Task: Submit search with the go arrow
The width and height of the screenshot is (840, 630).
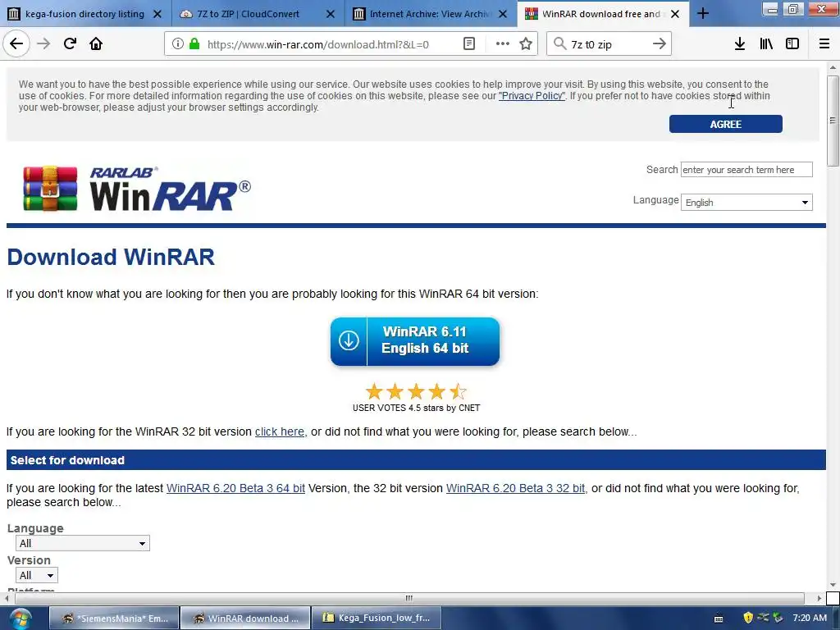Action: pos(660,44)
